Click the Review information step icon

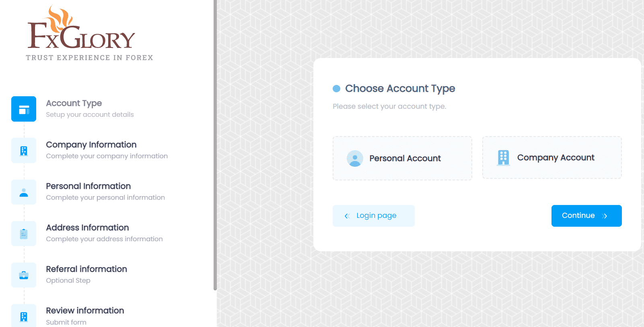tap(24, 316)
